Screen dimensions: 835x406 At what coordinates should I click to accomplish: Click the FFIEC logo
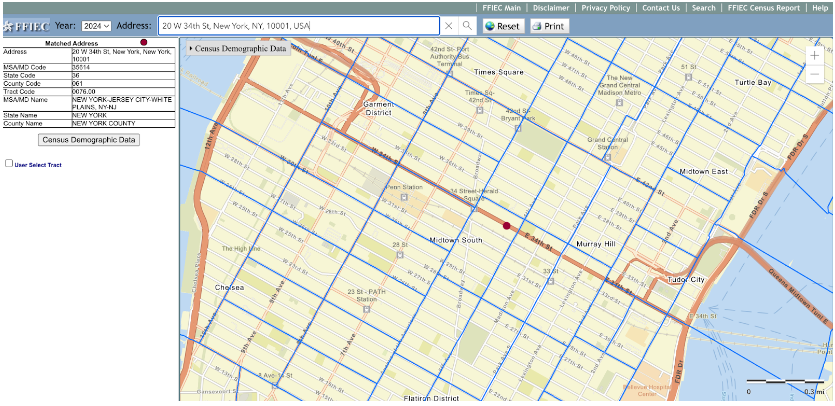[x=26, y=26]
